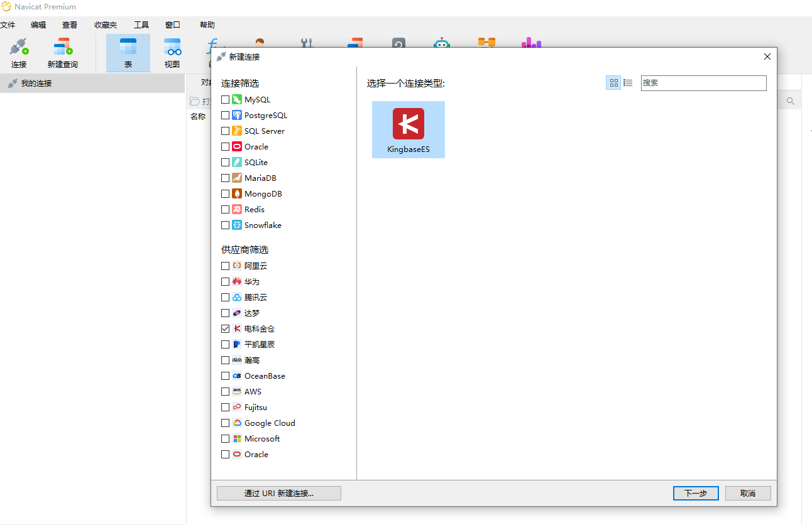Click the magnifier search icon in main window

point(791,101)
